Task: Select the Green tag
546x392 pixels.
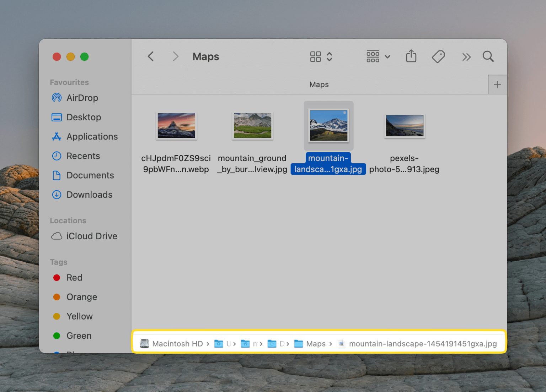Action: click(x=79, y=336)
